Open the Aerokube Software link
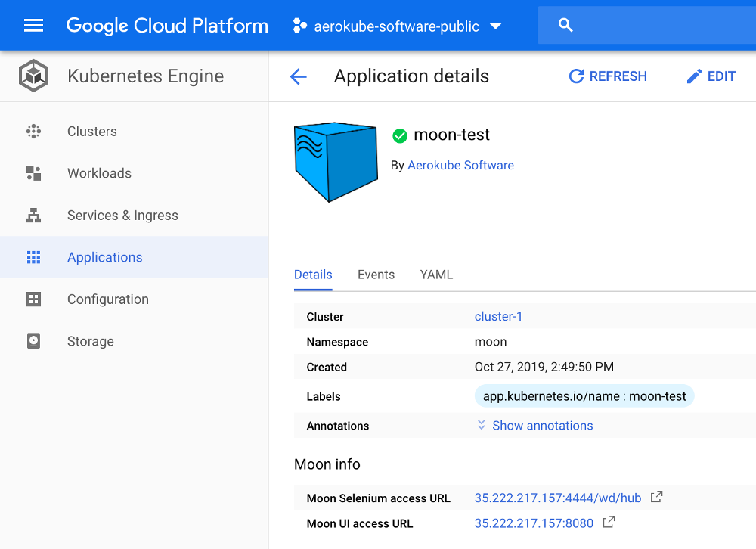 pyautogui.click(x=460, y=165)
